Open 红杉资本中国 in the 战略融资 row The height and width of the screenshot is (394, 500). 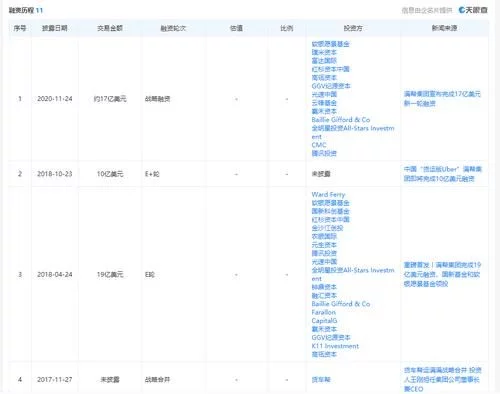(x=330, y=69)
